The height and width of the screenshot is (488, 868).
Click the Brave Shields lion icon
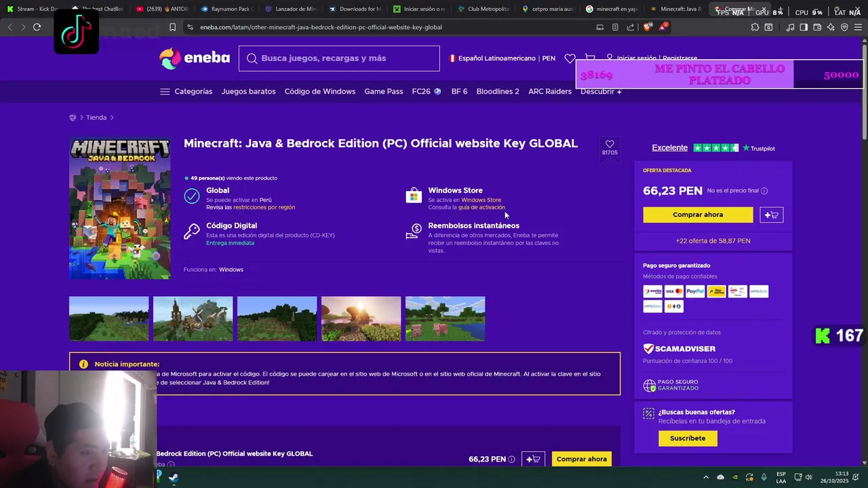tap(647, 27)
